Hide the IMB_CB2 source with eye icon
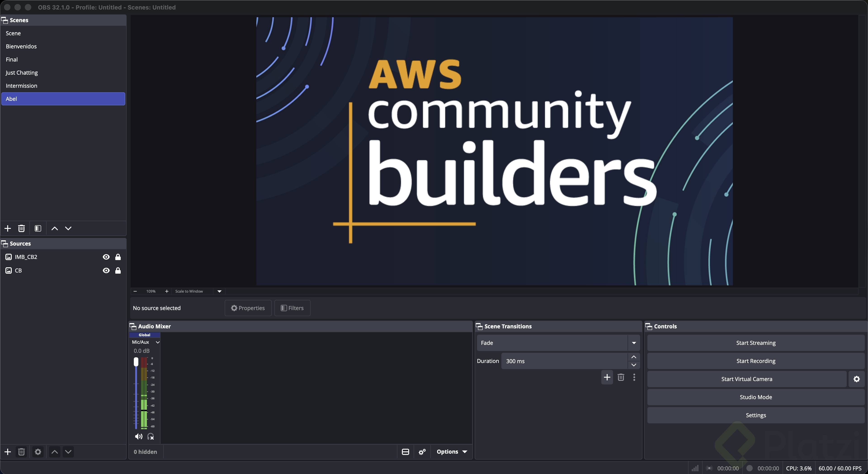The height and width of the screenshot is (474, 868). 106,257
